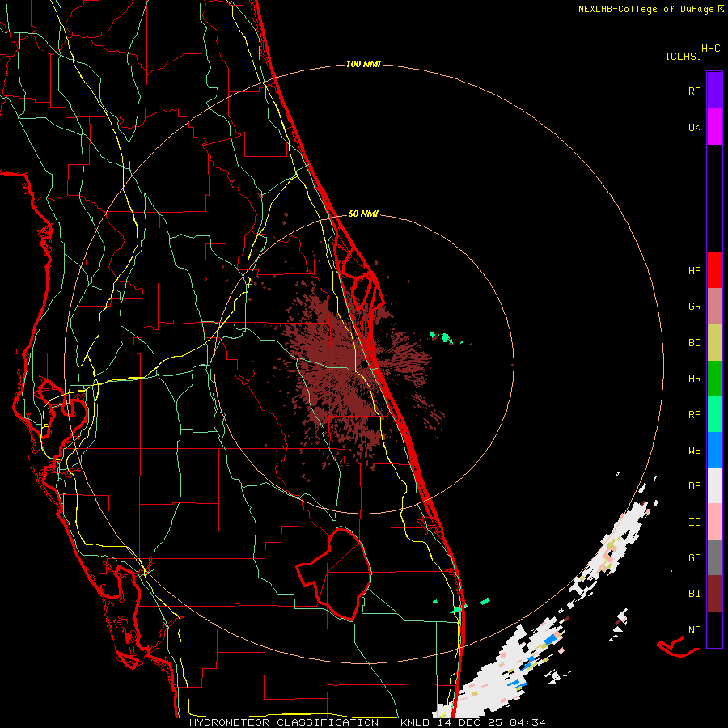This screenshot has width=728, height=728.
Task: Click the ND legend label
Action: pos(694,629)
